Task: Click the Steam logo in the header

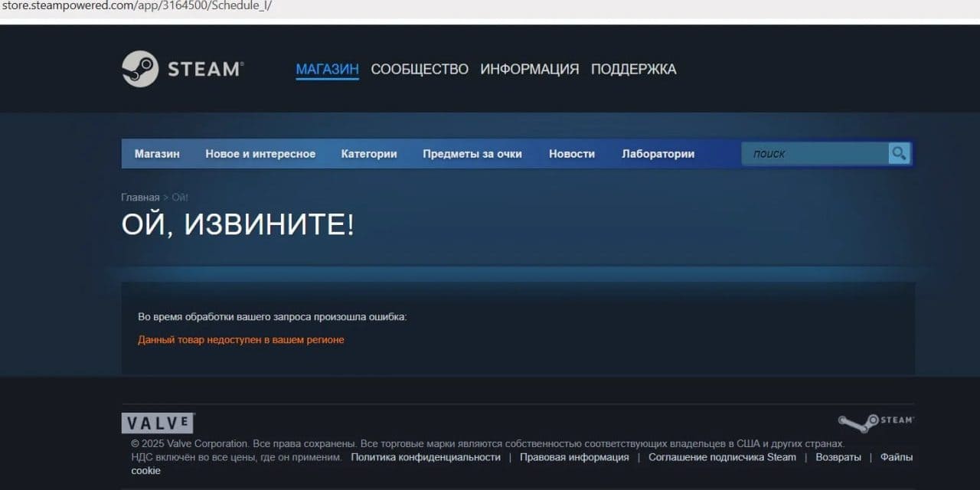Action: [x=182, y=69]
